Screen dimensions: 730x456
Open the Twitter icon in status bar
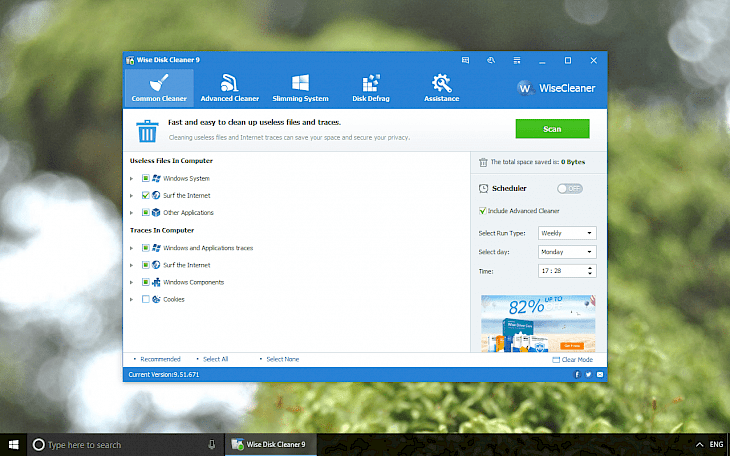(588, 374)
